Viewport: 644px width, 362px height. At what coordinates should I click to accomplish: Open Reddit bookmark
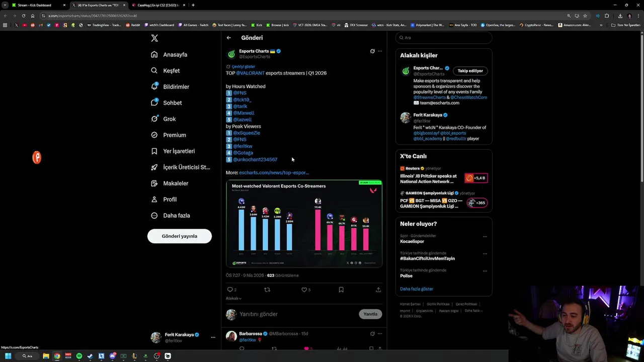133,25
